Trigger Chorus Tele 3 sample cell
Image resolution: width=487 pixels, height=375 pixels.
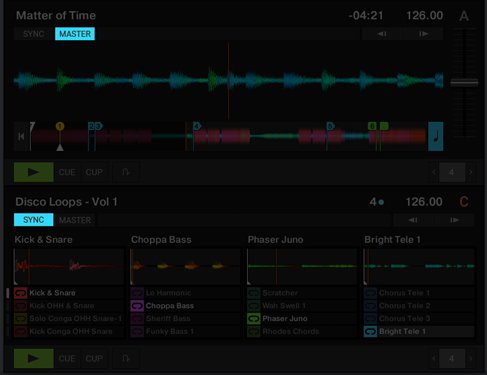[x=419, y=319]
